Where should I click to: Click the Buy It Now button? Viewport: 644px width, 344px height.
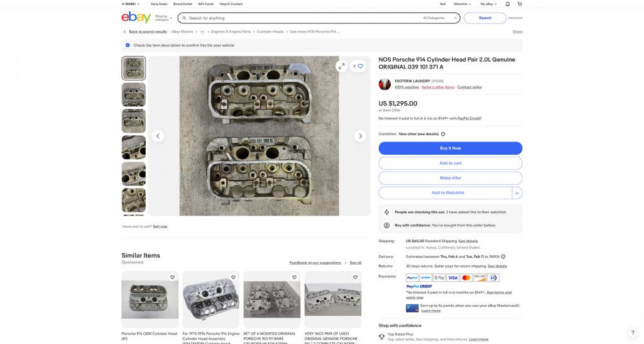coord(450,148)
